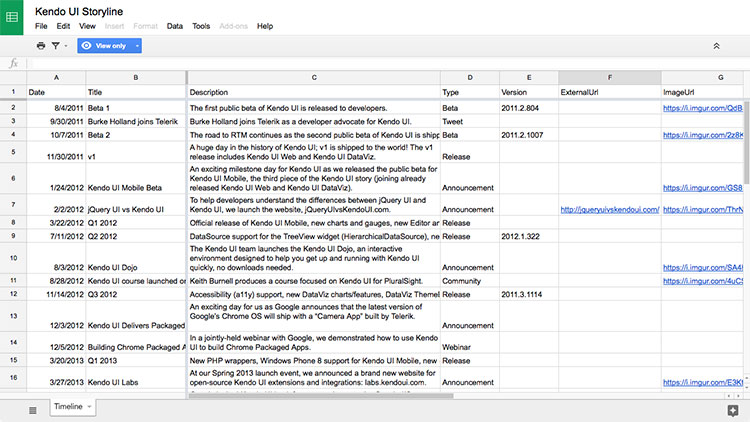Click the horizontal scrollbar thumb
The width and height of the screenshot is (750, 422).
click(320, 396)
